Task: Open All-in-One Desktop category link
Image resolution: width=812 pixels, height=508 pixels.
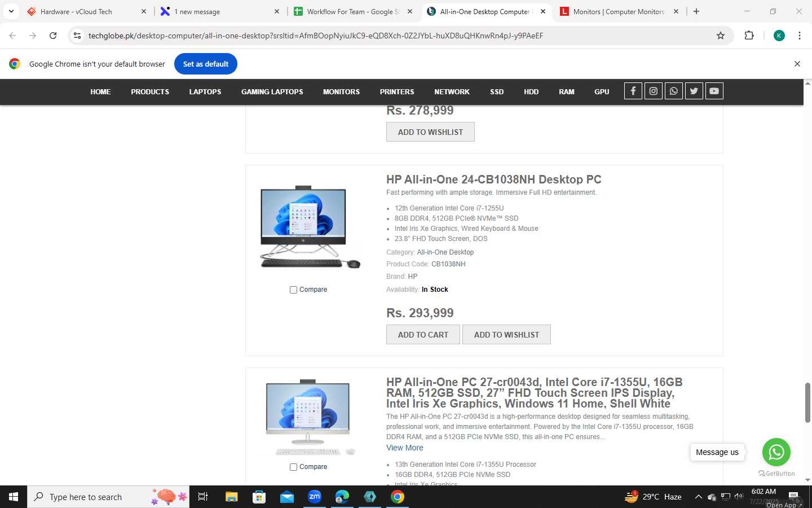Action: (445, 252)
